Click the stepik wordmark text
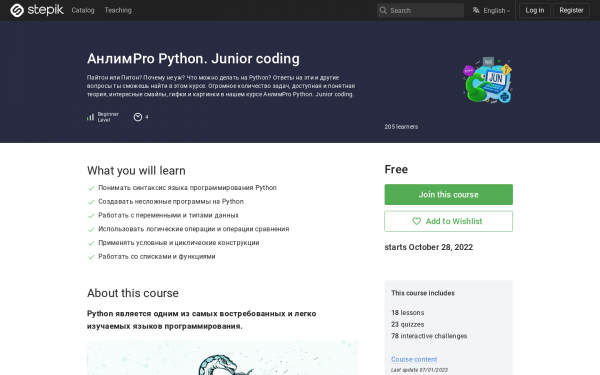Image resolution: width=600 pixels, height=375 pixels. [45, 10]
